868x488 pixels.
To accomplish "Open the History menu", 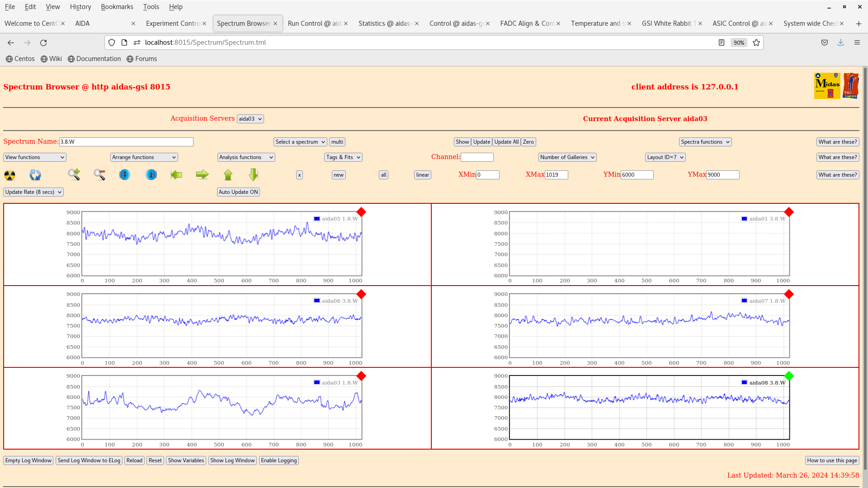I will click(80, 7).
